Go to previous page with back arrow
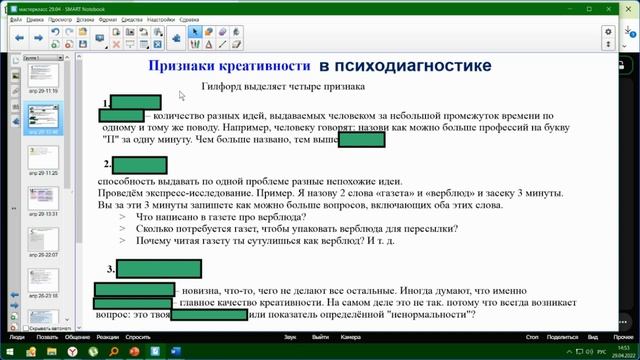Viewport: 640px width, 360px height. 19,38
